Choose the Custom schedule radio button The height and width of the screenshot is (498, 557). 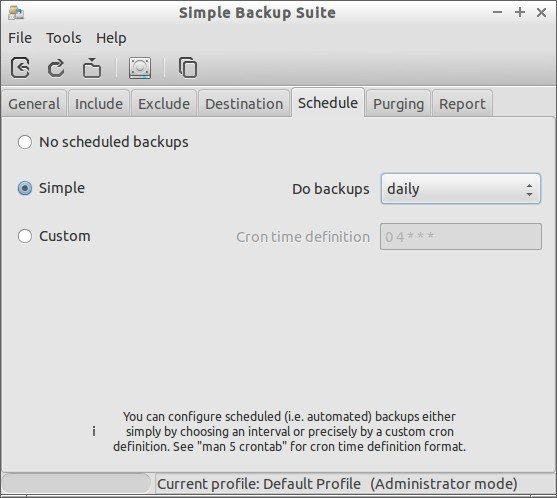coord(25,236)
